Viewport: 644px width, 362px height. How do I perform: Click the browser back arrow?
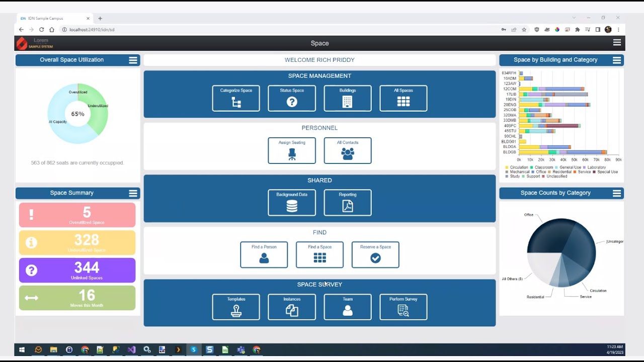[21, 30]
